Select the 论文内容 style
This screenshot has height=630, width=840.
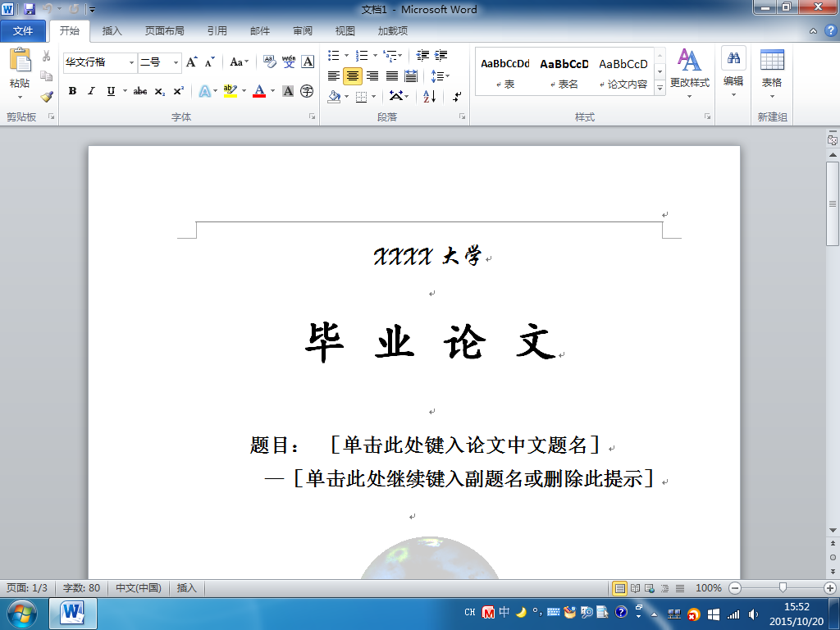(623, 72)
